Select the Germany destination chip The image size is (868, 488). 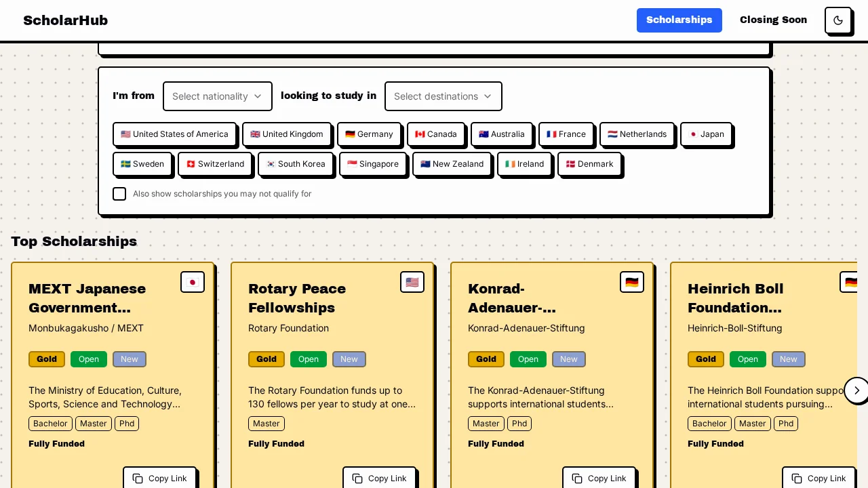369,134
